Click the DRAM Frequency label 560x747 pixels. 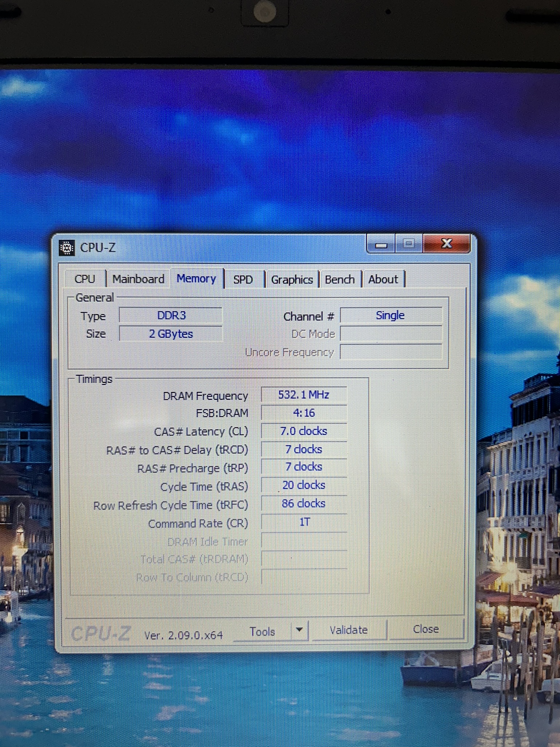coord(205,396)
